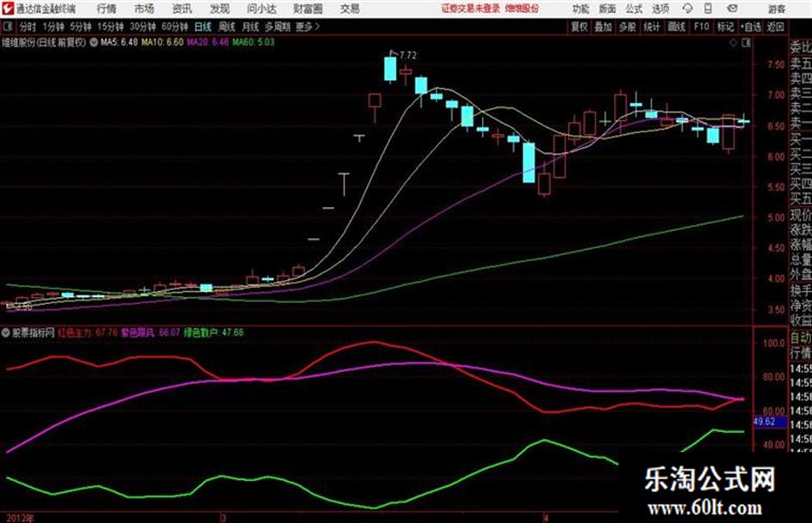Open the 资讯 menu
Screen dimensions: 812x523
click(182, 9)
